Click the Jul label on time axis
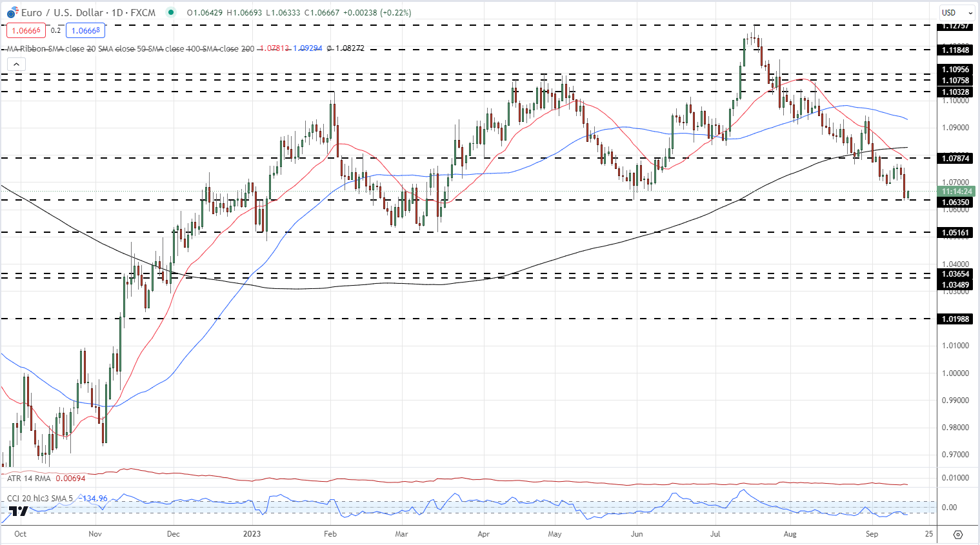 (x=715, y=534)
